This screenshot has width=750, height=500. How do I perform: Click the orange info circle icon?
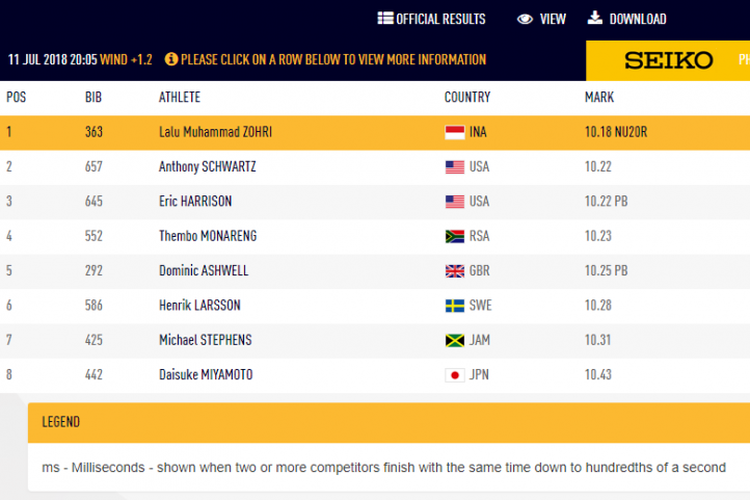point(171,59)
